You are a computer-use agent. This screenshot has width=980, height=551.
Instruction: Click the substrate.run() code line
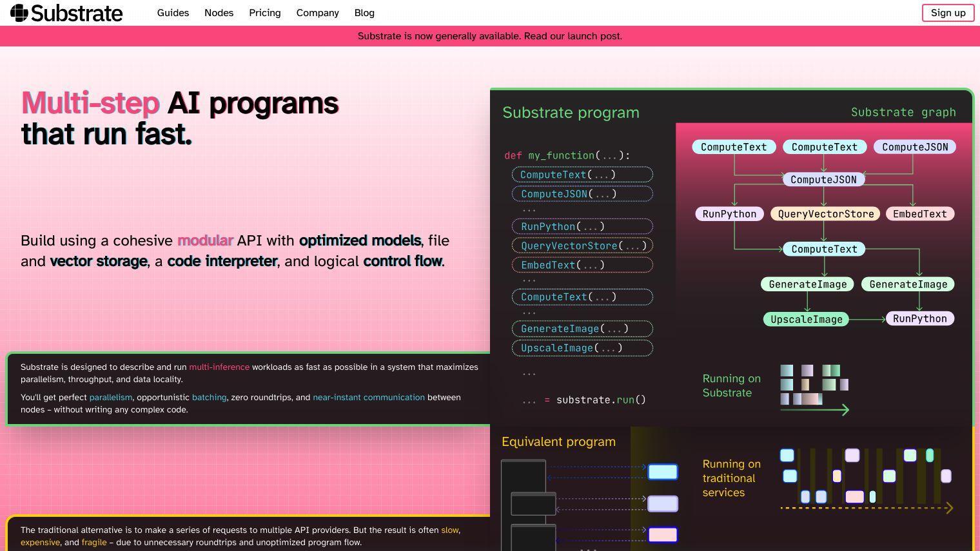pyautogui.click(x=583, y=400)
